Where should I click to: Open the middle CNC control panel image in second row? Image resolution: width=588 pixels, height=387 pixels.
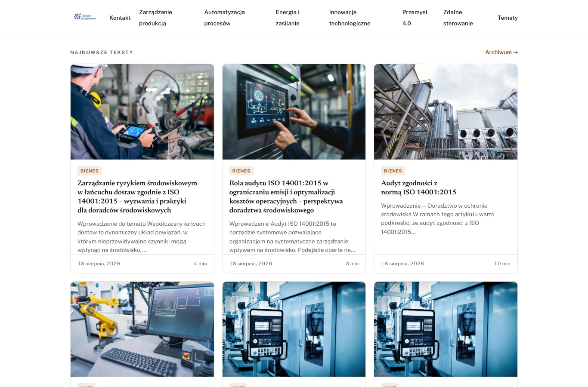(x=294, y=329)
